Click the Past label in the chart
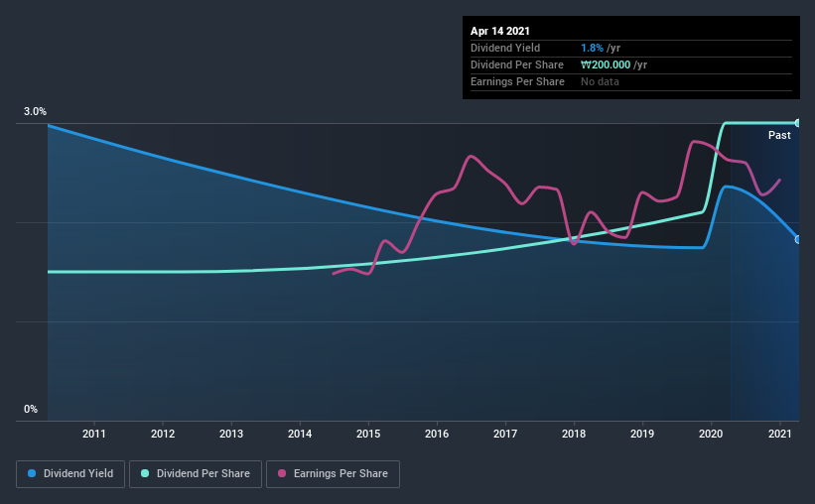Screen dimensions: 815x504 point(779,135)
